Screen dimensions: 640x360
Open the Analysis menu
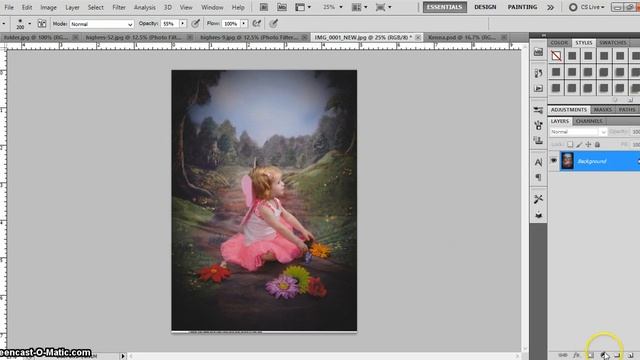pyautogui.click(x=144, y=7)
